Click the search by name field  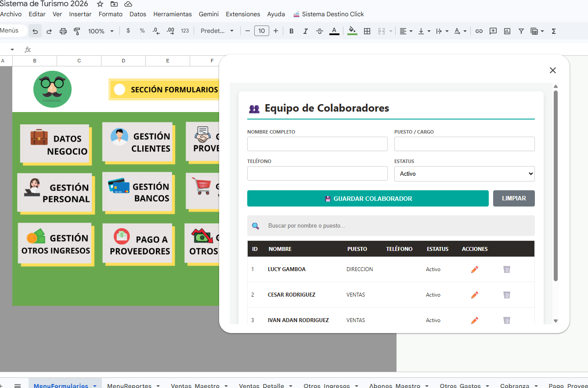(391, 226)
